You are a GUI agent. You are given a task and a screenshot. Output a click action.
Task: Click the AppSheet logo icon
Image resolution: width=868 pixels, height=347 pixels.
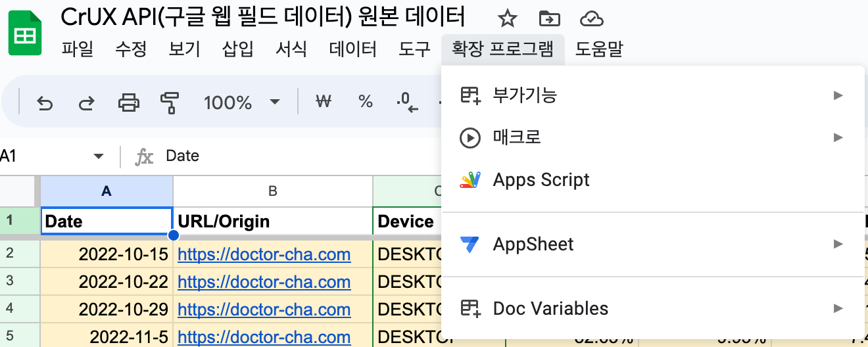pyautogui.click(x=470, y=244)
